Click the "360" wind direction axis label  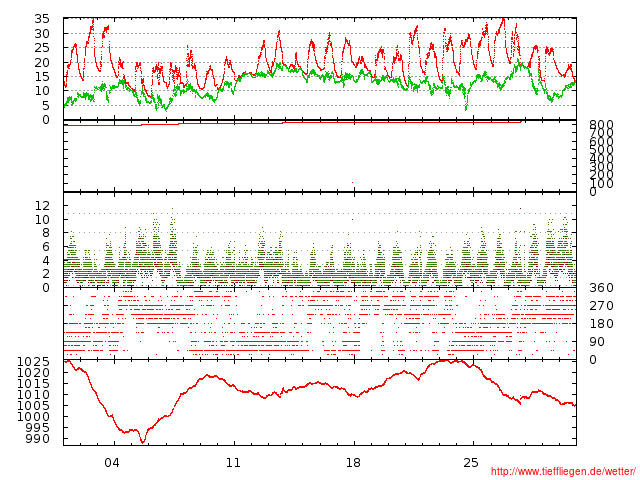(601, 288)
